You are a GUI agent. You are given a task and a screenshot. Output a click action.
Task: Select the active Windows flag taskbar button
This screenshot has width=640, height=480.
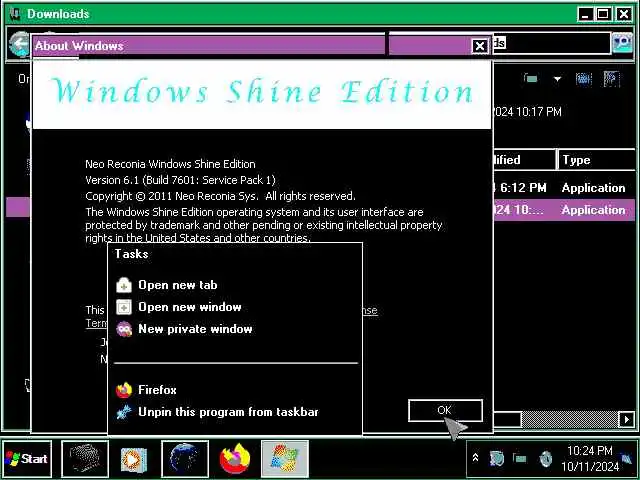point(285,459)
